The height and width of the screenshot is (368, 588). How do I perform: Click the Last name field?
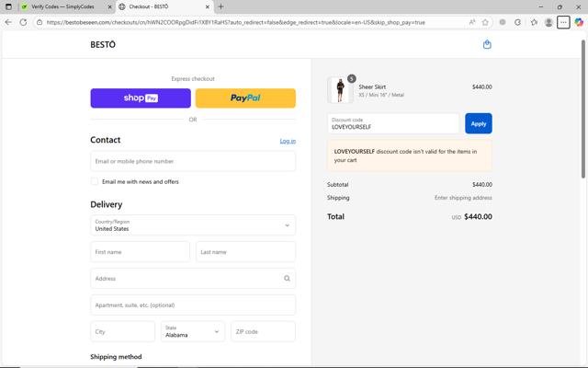pyautogui.click(x=245, y=252)
